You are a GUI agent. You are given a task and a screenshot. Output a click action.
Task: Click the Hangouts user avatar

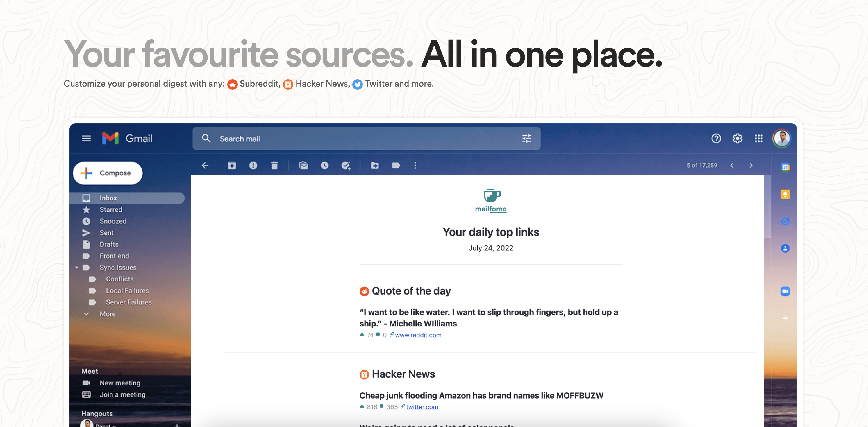click(x=87, y=424)
